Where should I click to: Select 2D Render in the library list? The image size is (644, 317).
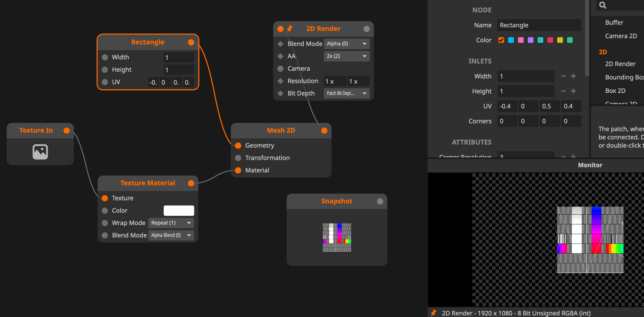point(620,64)
